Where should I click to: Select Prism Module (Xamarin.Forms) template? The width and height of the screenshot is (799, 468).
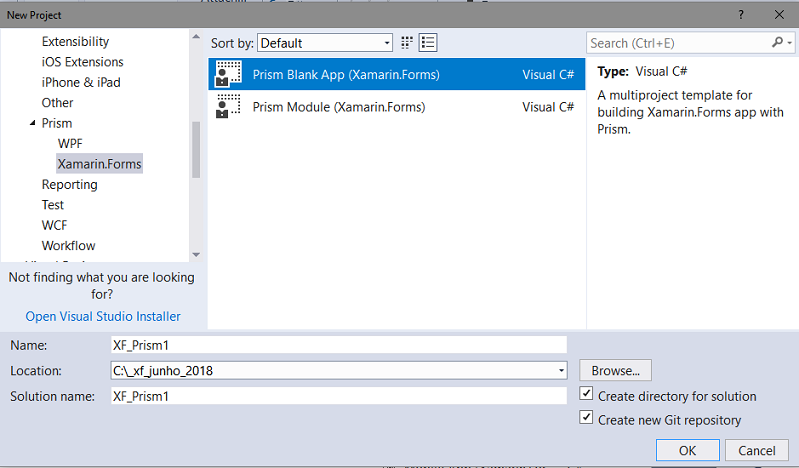(396, 107)
